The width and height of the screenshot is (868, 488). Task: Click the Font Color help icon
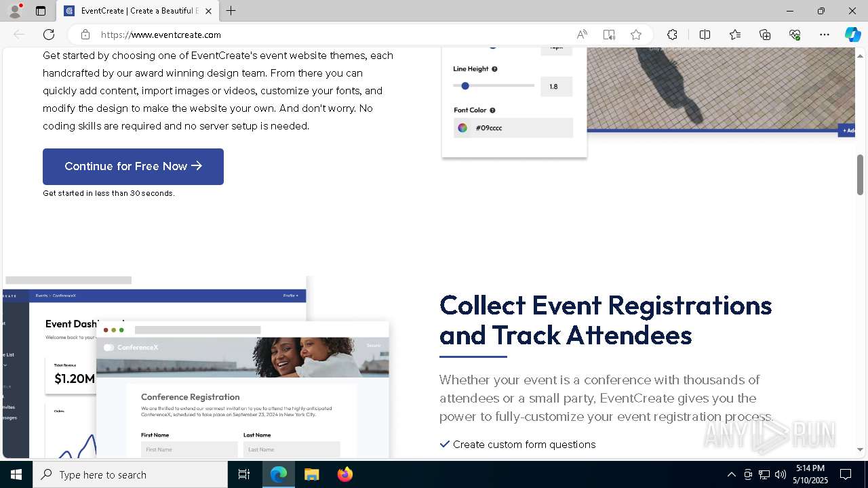pyautogui.click(x=492, y=110)
